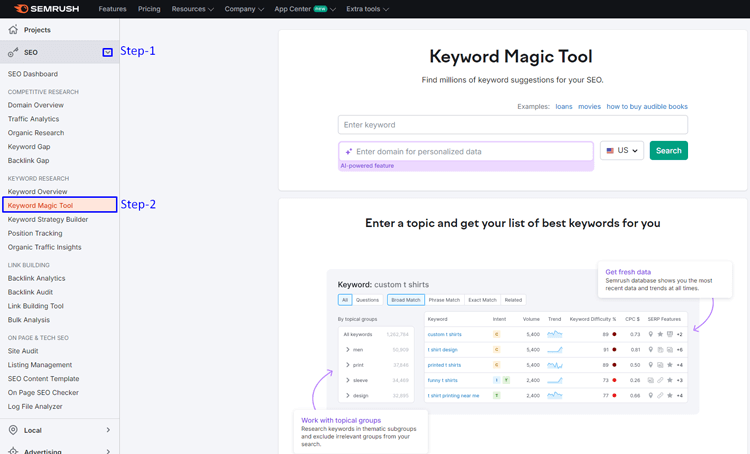Click 'custom t shirts' keyword in table

coord(444,334)
